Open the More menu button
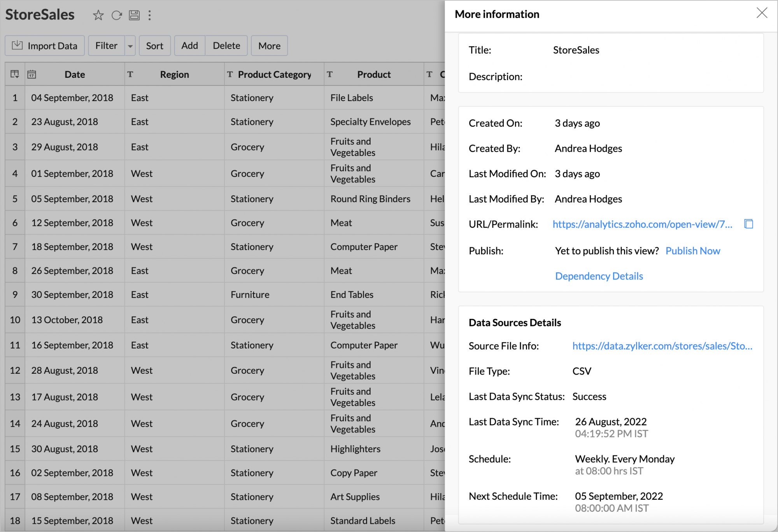 [x=269, y=46]
